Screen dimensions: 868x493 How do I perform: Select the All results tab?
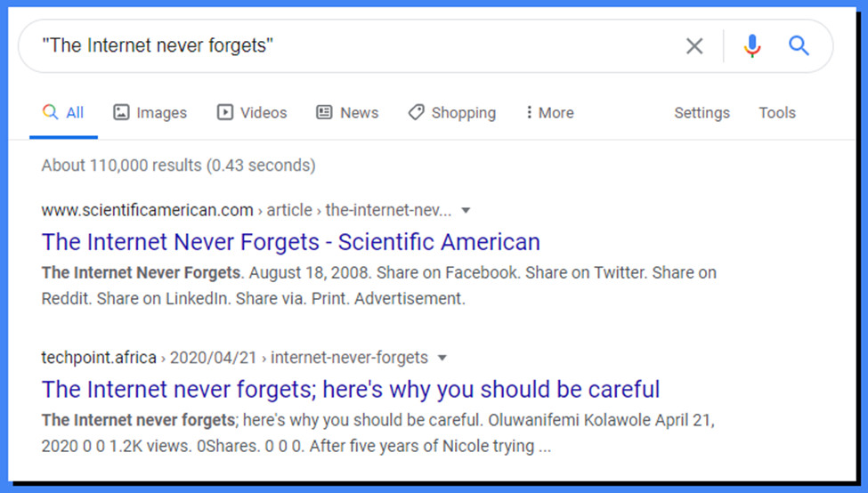[64, 113]
